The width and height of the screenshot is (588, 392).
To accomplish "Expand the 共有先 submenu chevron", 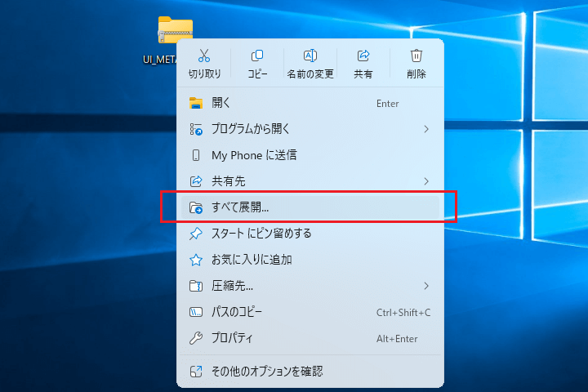I will 426,180.
